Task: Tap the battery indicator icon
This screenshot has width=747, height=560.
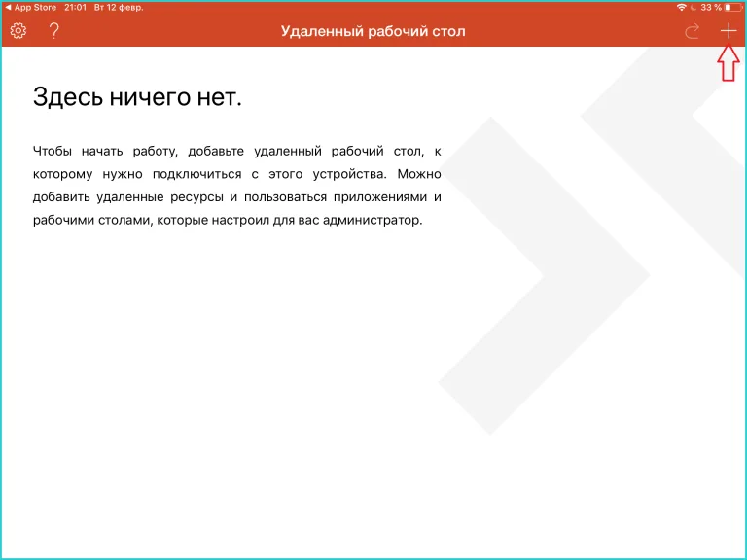Action: 732,7
